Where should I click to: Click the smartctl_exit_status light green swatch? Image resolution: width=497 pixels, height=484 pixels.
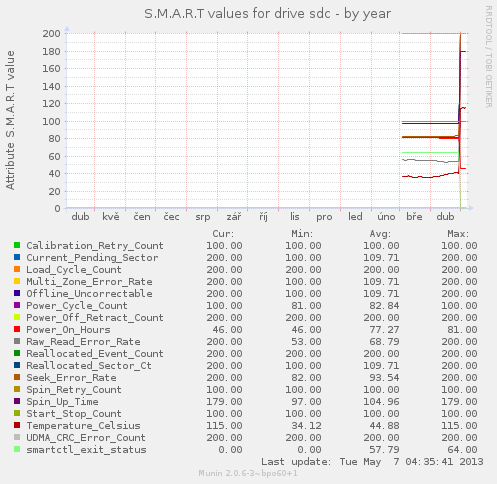coord(17,449)
